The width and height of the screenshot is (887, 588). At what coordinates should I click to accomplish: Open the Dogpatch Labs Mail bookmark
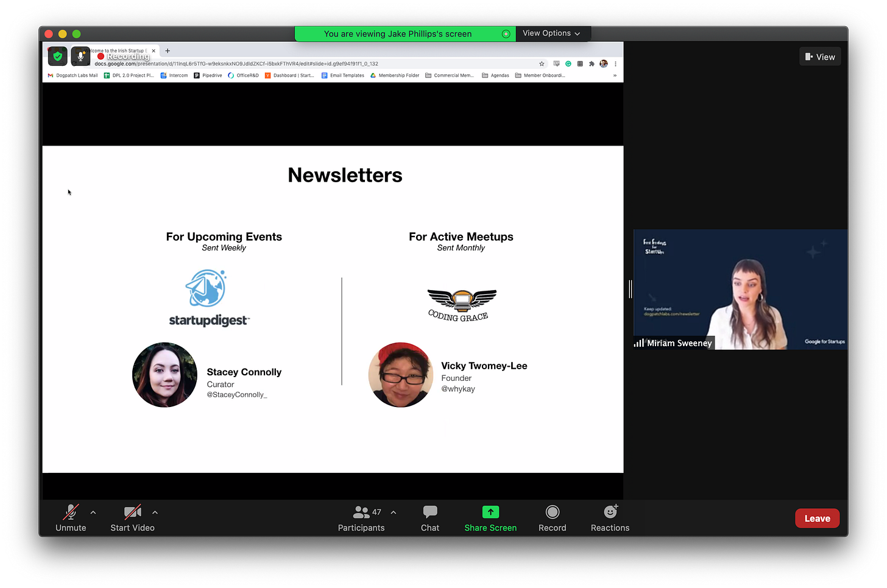(72, 76)
